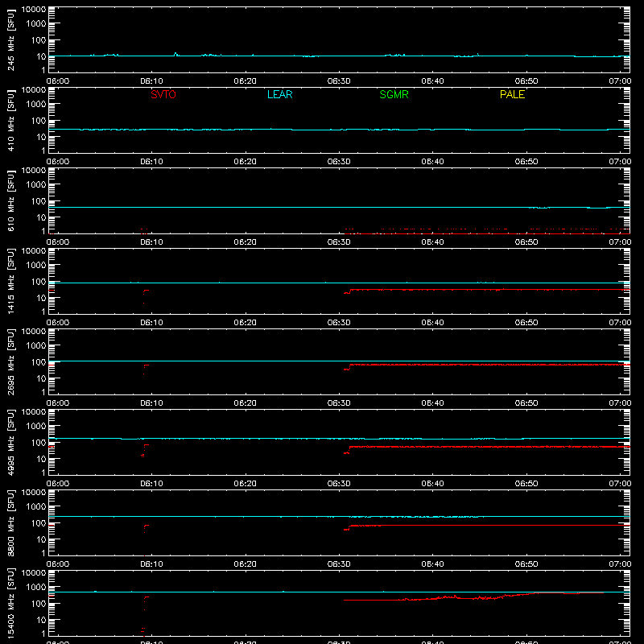Click the cyan LEAR trace in 410 MHz plot
The image size is (644, 644).
tap(339, 130)
